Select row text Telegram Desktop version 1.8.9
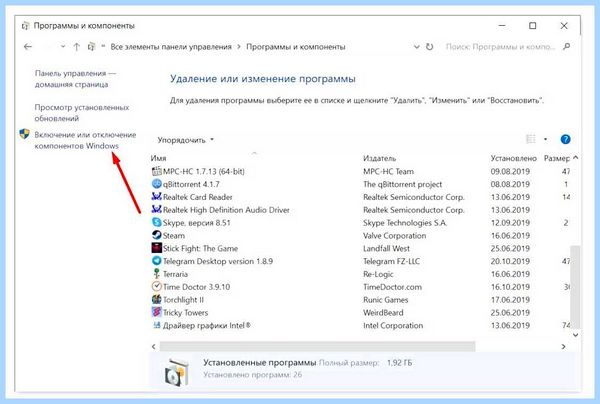Screen dimensions: 600x404 click(x=218, y=261)
